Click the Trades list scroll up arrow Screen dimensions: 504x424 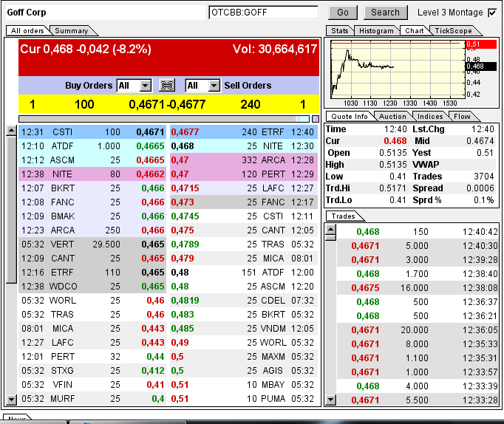pos(330,229)
